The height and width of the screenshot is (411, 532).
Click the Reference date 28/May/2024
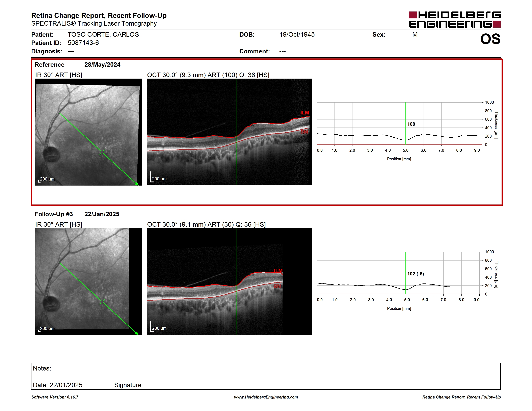click(x=102, y=65)
